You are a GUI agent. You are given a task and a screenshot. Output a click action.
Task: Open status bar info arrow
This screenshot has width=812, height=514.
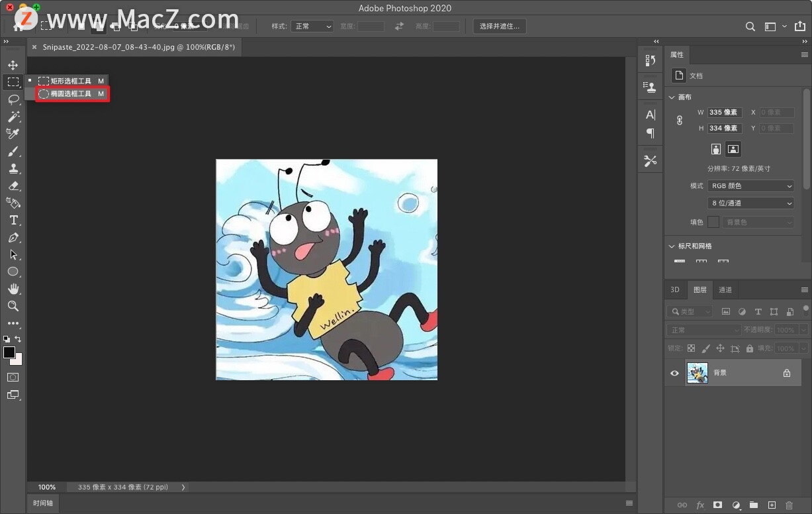click(x=183, y=487)
